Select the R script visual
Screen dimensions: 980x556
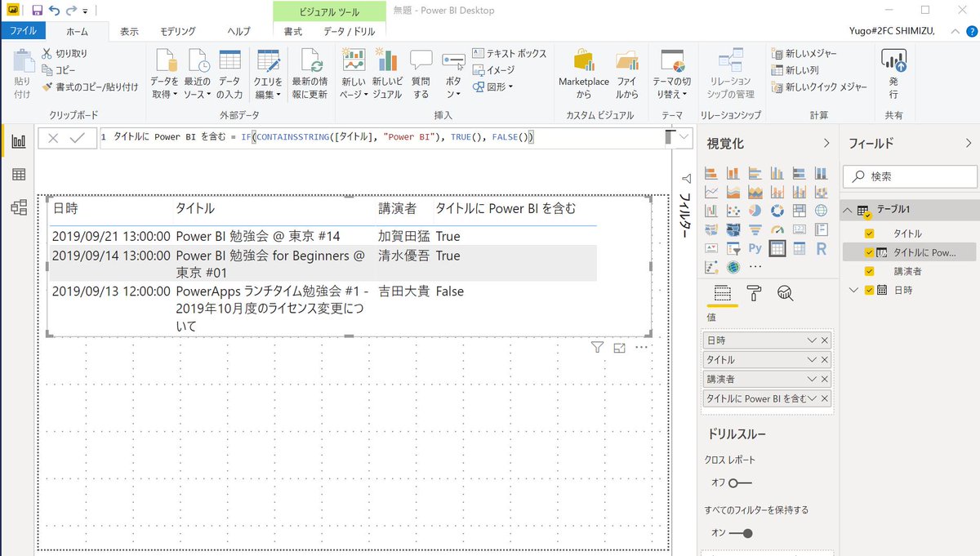(x=822, y=248)
